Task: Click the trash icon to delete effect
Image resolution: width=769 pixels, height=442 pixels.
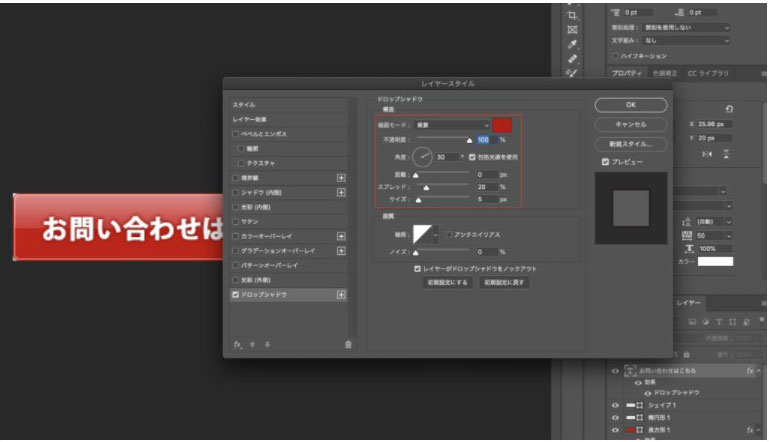Action: click(348, 343)
